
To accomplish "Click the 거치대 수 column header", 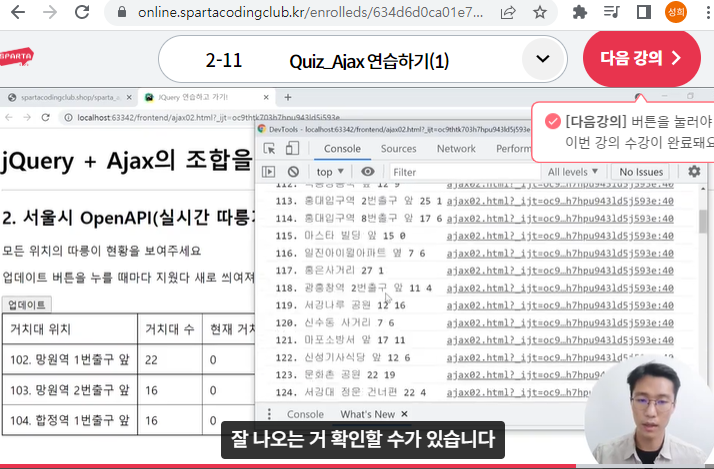I will (170, 329).
